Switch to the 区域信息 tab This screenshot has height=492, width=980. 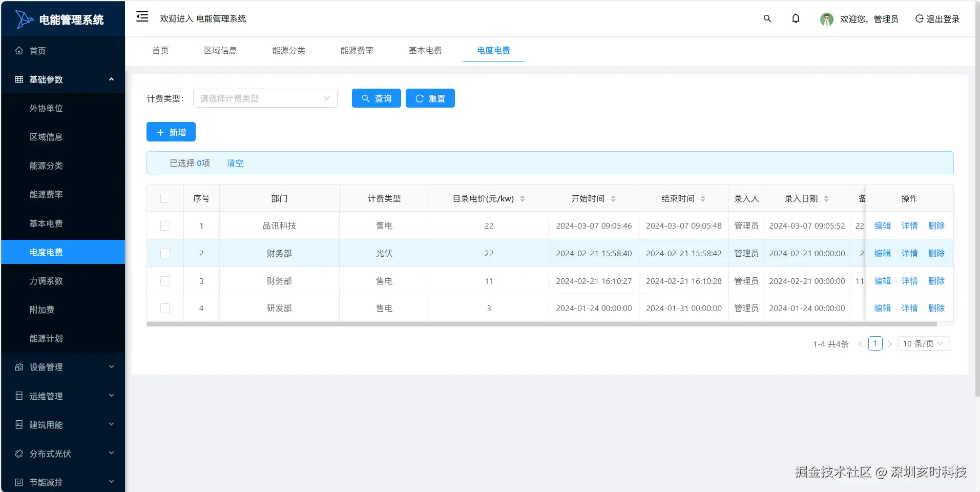pyautogui.click(x=220, y=50)
